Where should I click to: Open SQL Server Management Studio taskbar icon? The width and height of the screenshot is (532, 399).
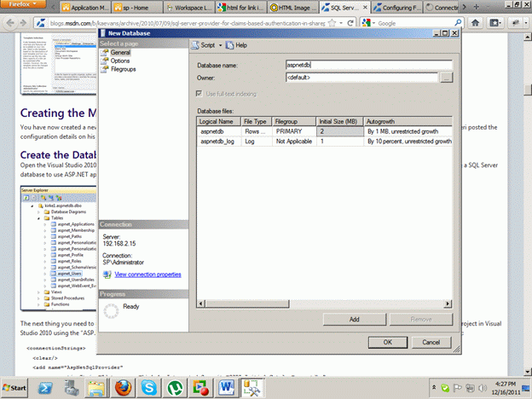click(252, 388)
